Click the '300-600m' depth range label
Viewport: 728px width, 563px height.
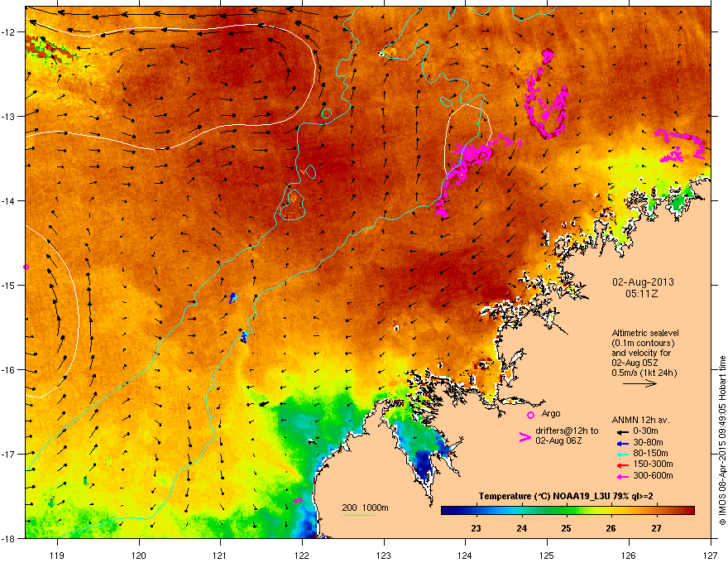pyautogui.click(x=653, y=476)
